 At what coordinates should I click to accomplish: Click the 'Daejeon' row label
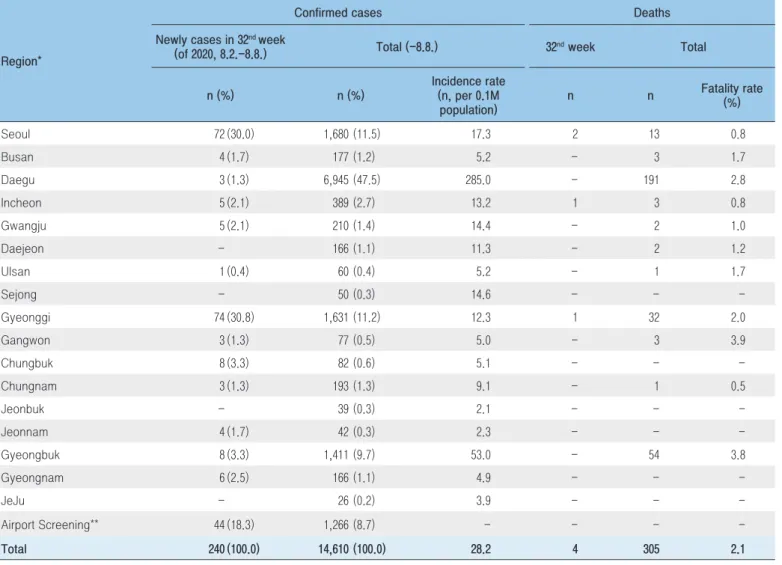click(22, 249)
